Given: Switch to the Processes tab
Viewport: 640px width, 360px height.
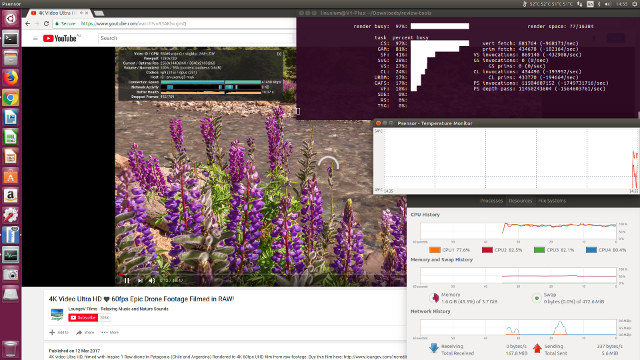Looking at the screenshot, I should [491, 201].
